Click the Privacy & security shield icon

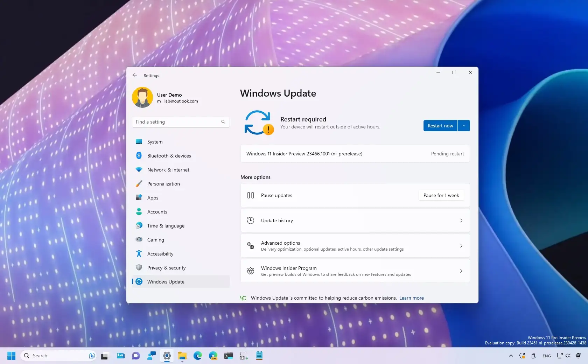tap(139, 267)
